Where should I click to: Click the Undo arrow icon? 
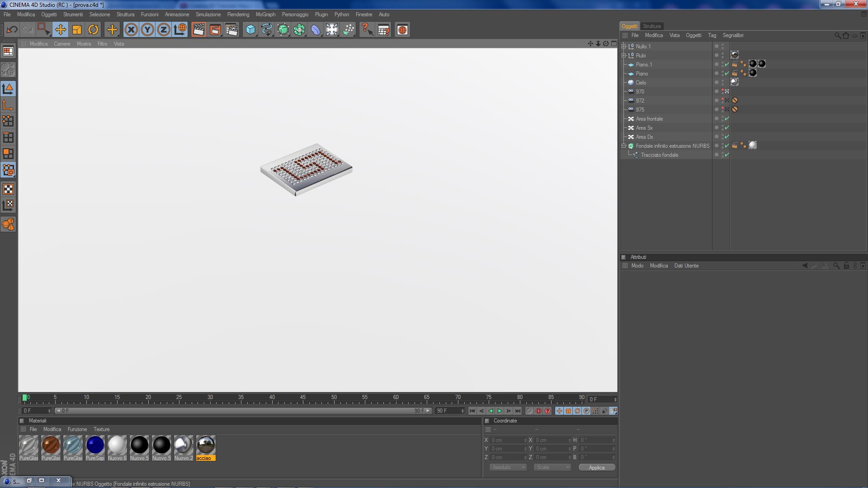tap(12, 30)
